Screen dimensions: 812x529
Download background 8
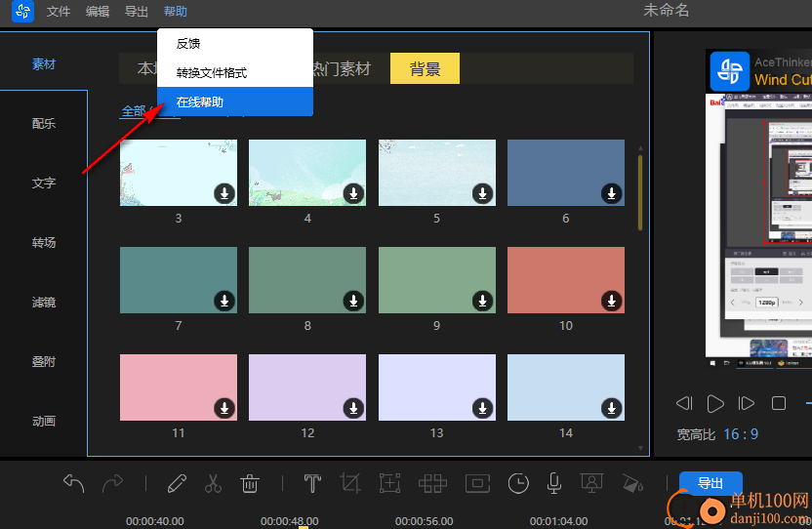[353, 301]
